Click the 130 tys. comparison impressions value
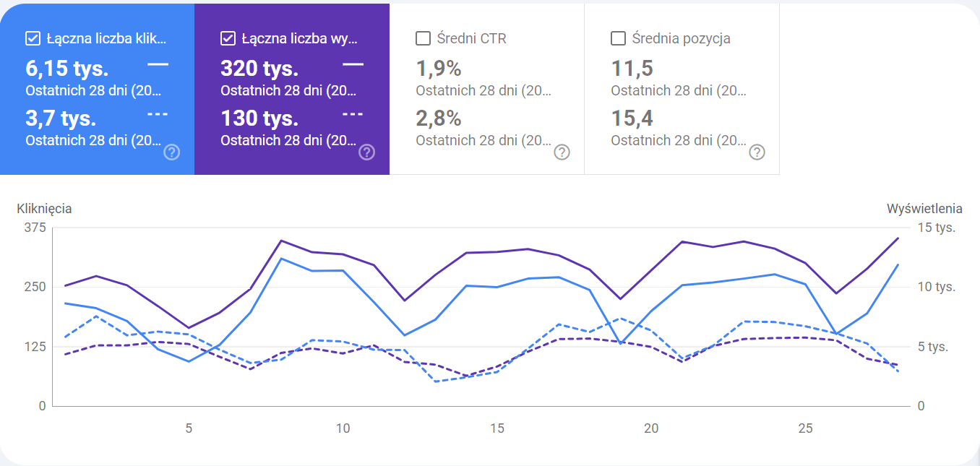Image resolution: width=980 pixels, height=466 pixels. tap(259, 118)
